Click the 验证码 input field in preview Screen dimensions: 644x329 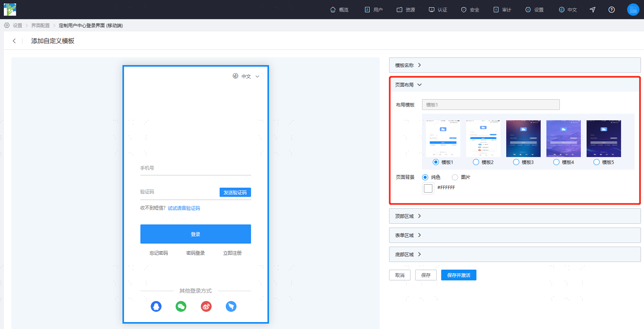point(179,192)
